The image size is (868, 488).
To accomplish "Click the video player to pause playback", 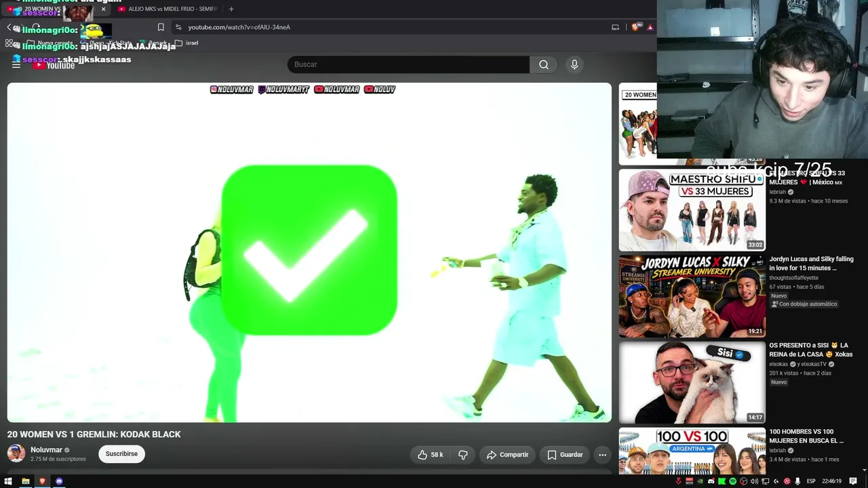I will (x=309, y=252).
